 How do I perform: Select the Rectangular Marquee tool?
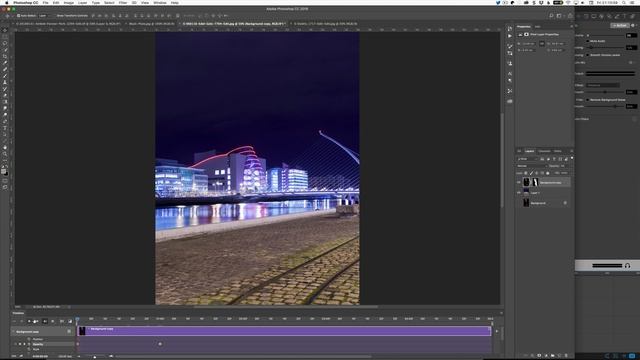[5, 37]
